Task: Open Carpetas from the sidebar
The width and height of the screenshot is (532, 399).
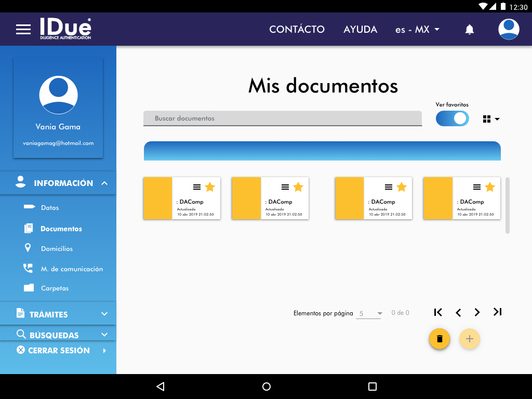Action: click(x=55, y=288)
